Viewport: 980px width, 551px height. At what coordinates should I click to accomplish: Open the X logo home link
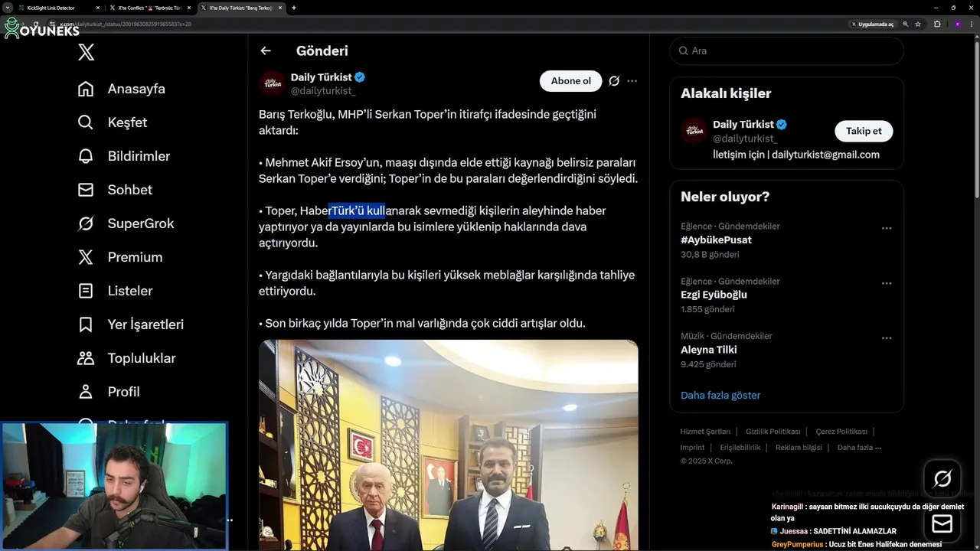coord(86,52)
